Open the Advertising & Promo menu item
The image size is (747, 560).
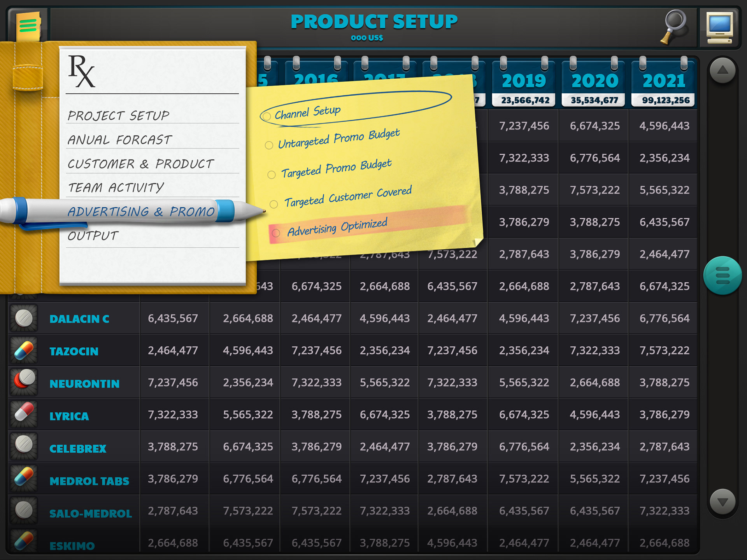click(x=141, y=211)
